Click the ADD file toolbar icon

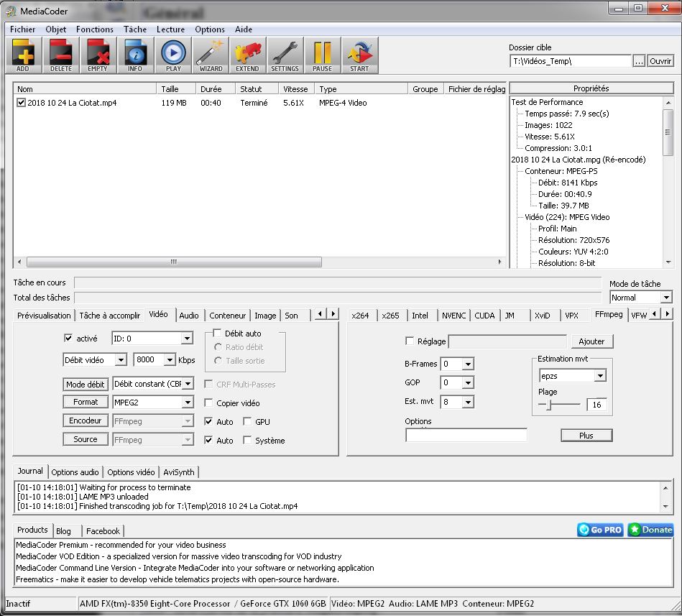coord(23,55)
